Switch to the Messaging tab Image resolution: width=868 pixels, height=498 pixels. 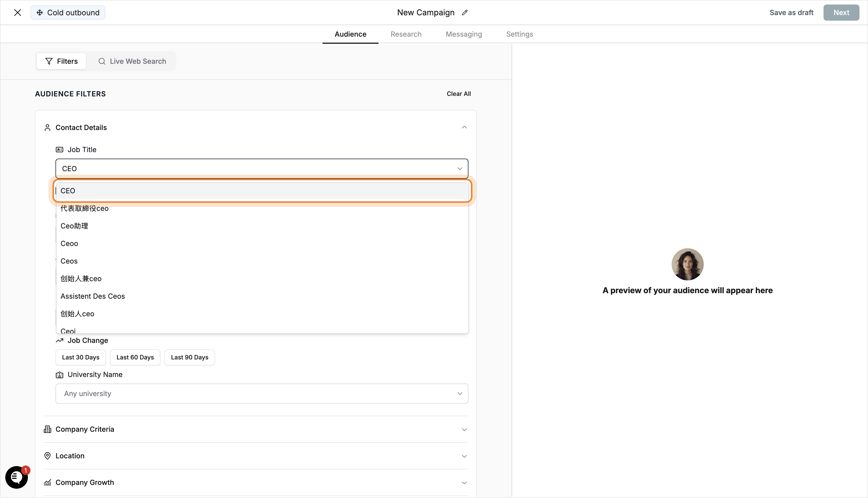point(464,34)
